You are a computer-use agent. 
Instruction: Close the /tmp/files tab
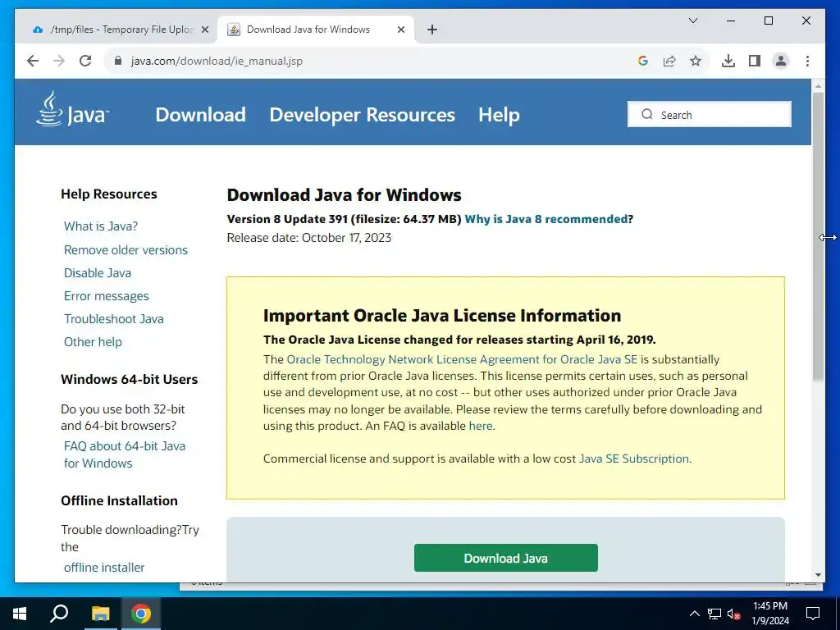(x=204, y=30)
